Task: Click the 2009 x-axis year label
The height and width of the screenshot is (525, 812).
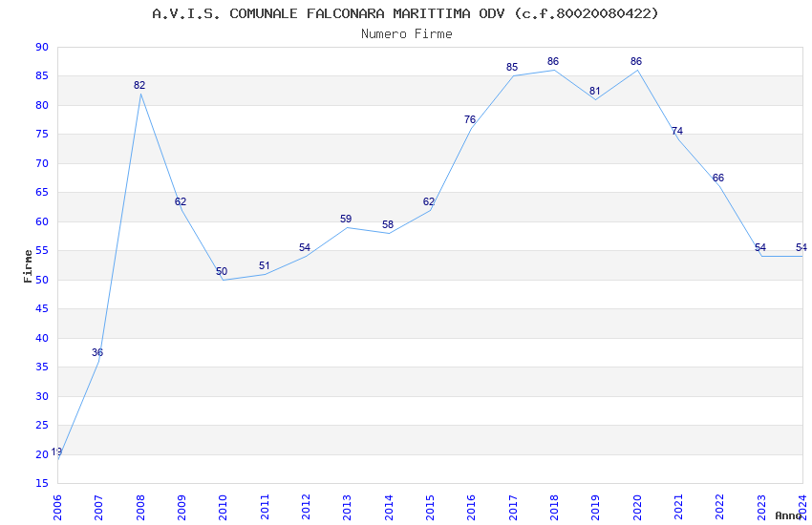Action: coord(182,507)
